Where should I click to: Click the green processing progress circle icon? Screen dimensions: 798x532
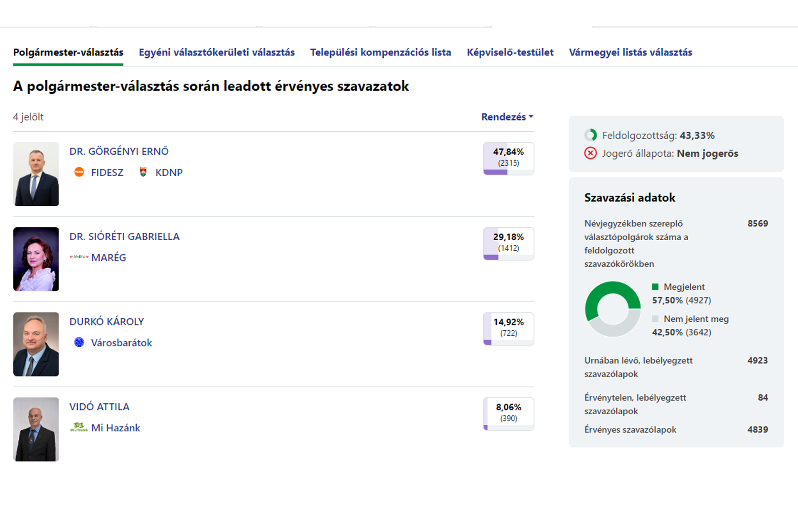click(x=590, y=135)
